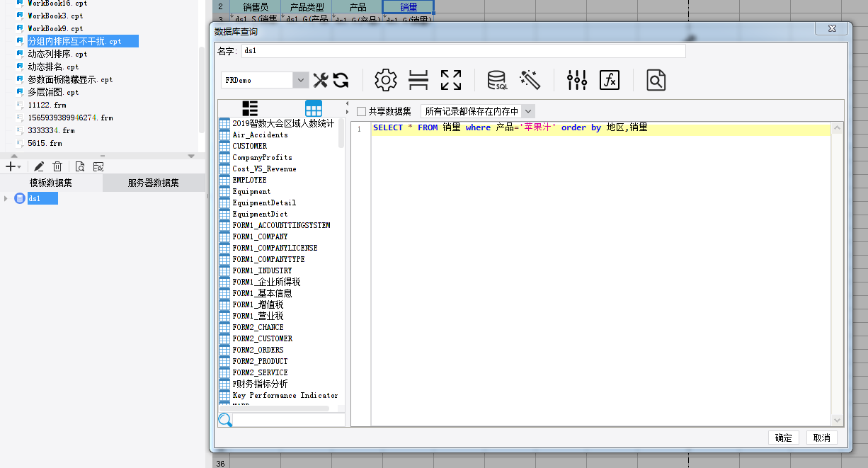Edit the dataset with the pencil icon
Viewport: 868px width, 468px height.
click(39, 166)
